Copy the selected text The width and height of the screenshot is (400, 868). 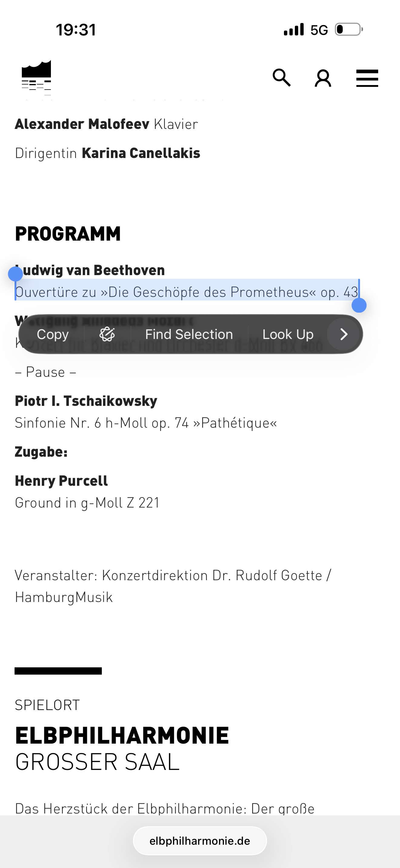pyautogui.click(x=53, y=334)
